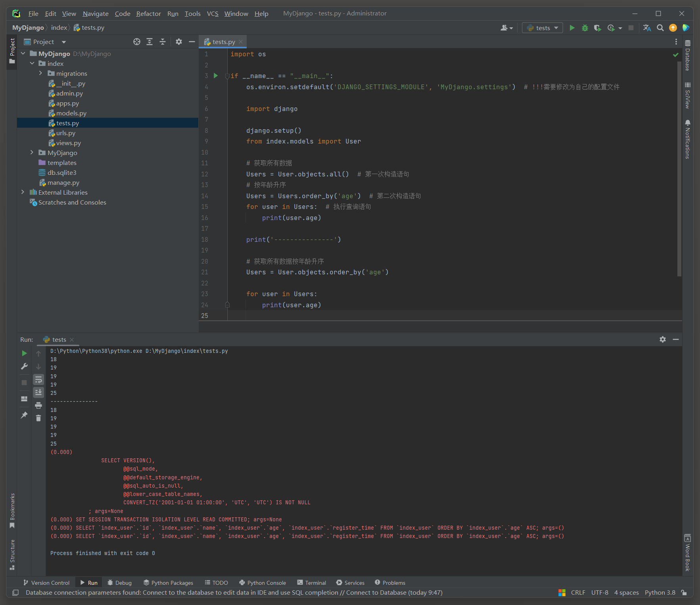Click the inspection green checkmark widget
The width and height of the screenshot is (700, 605).
click(675, 55)
